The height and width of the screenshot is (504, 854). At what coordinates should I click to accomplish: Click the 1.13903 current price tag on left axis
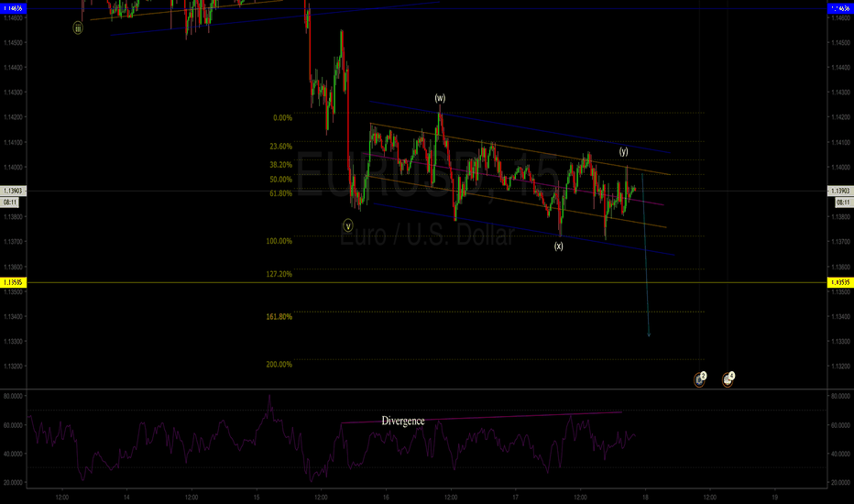point(13,191)
